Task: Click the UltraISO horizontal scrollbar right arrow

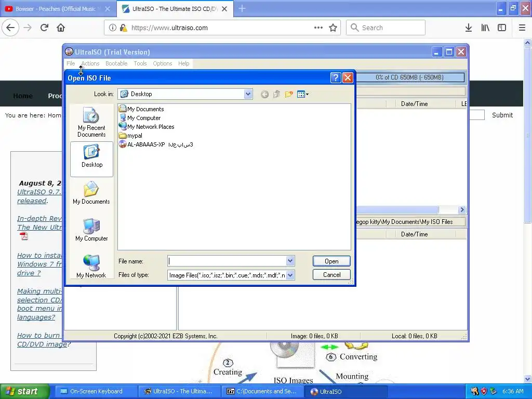Action: click(x=462, y=210)
